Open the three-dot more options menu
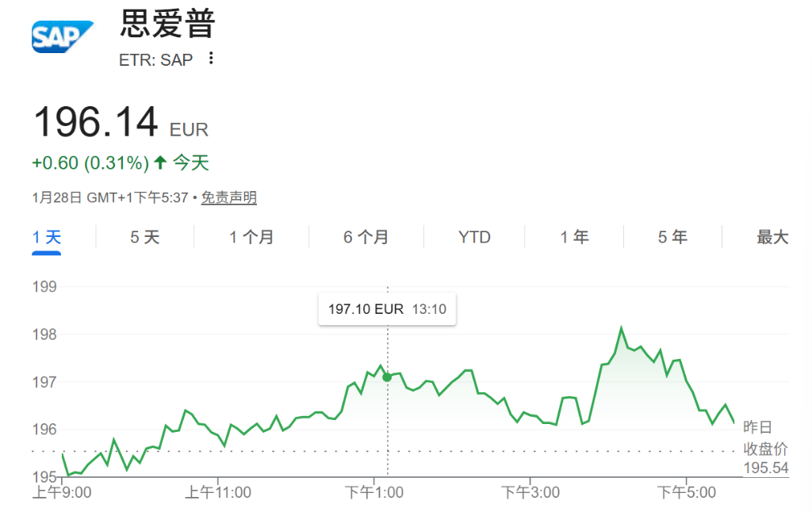This screenshot has height=512, width=812. [x=211, y=59]
